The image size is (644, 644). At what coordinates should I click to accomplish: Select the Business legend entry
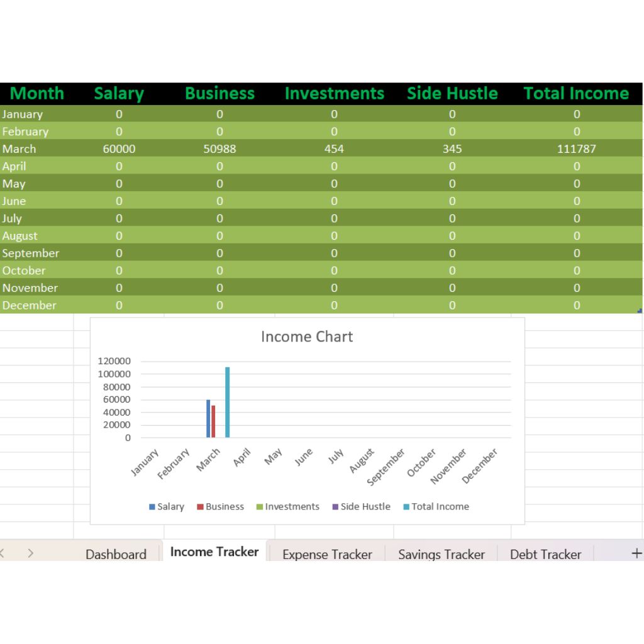pos(221,506)
